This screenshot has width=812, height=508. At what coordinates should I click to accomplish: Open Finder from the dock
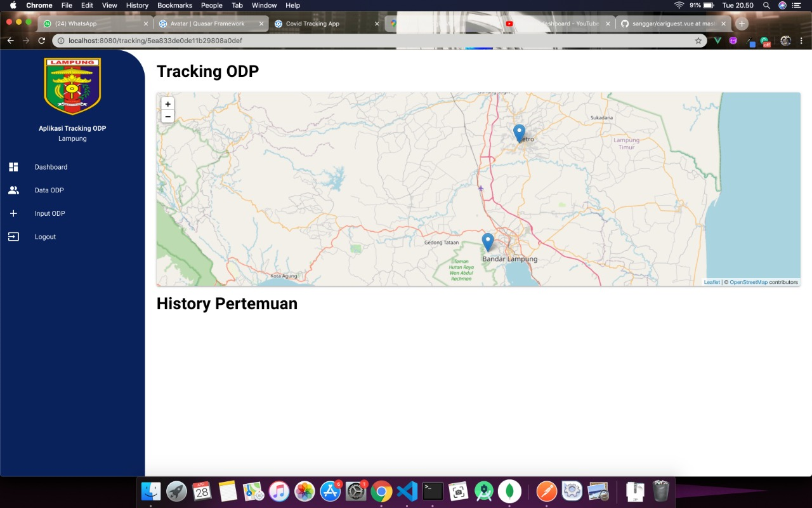pos(151,491)
